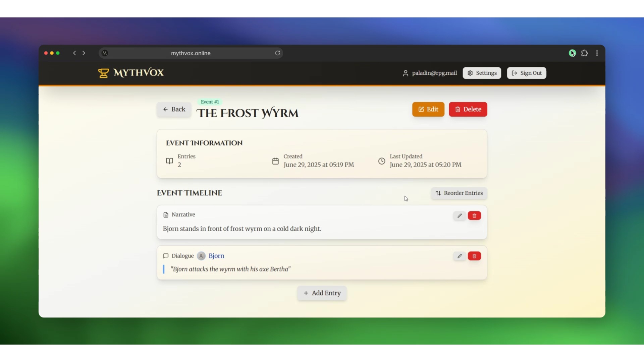Add a new entry to timeline
The width and height of the screenshot is (644, 362).
322,293
